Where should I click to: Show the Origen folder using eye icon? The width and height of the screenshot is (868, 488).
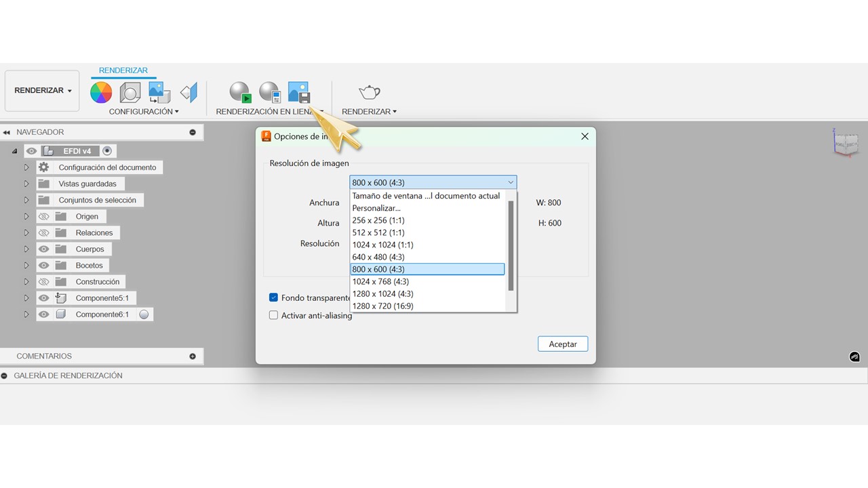[44, 216]
